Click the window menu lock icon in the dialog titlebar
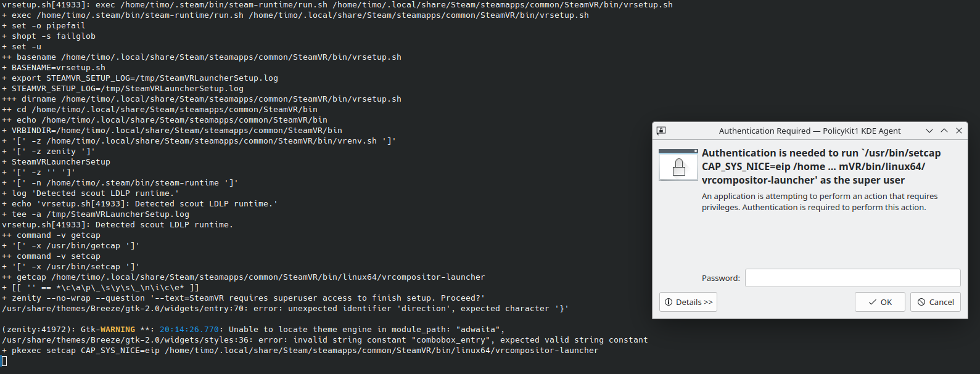Screen dimensions: 980x374 [x=661, y=131]
